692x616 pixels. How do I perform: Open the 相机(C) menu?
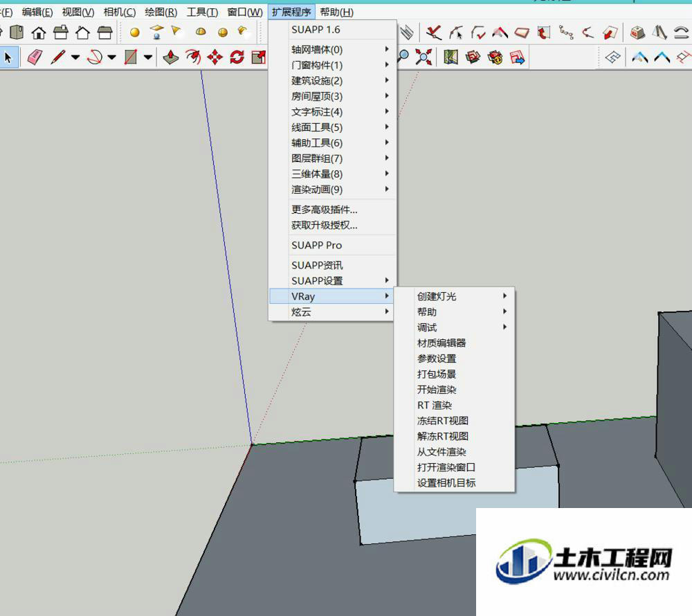120,12
